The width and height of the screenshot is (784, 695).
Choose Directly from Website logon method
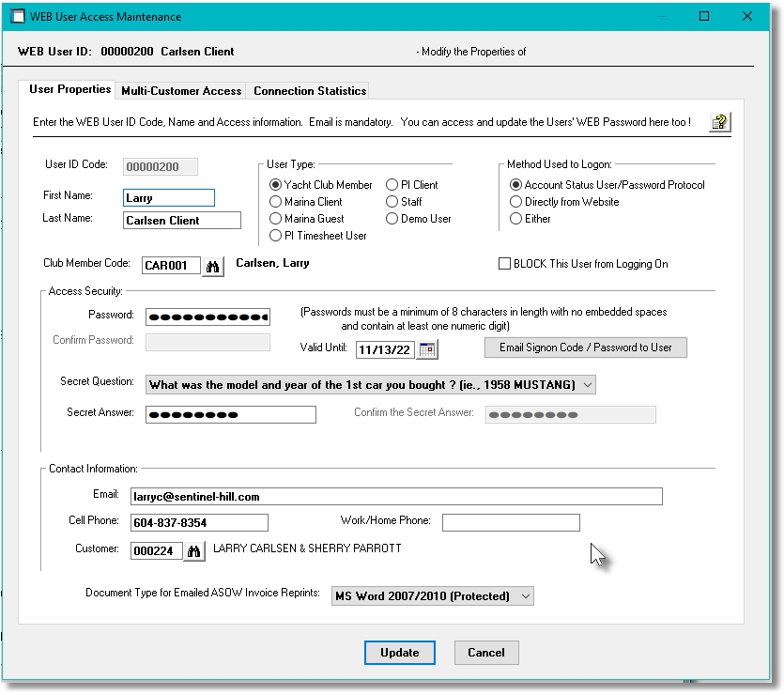[x=515, y=201]
